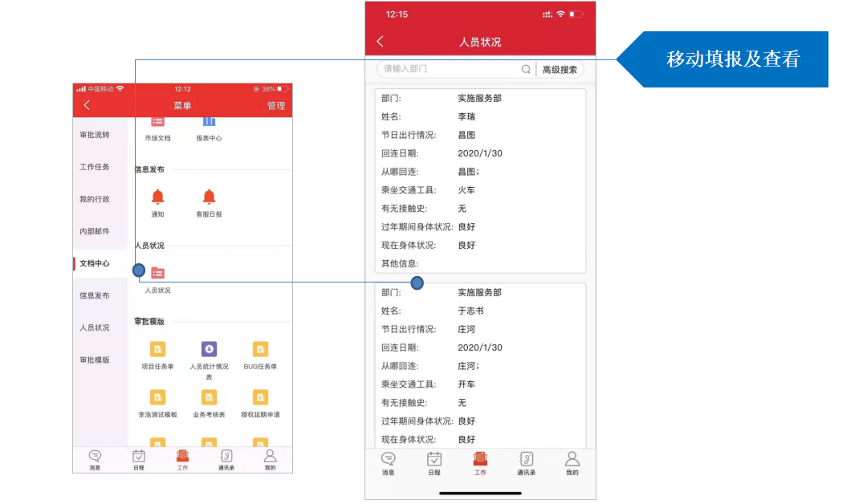Open the 客服日报 bell icon

click(209, 197)
